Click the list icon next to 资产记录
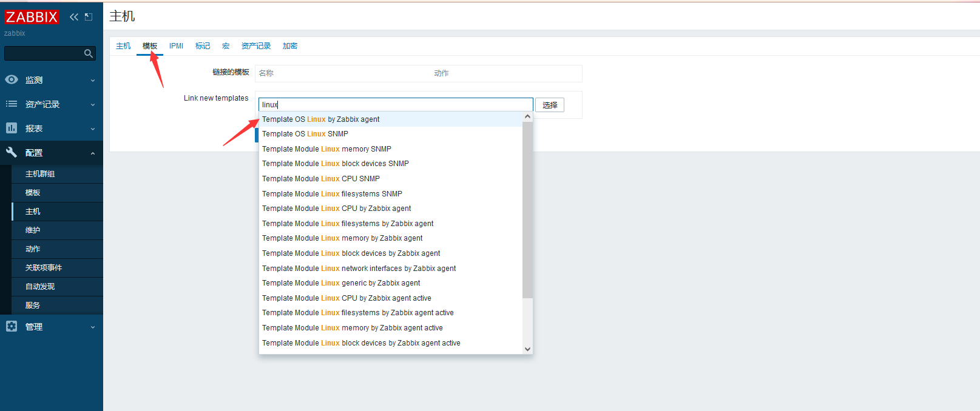 pyautogui.click(x=12, y=104)
